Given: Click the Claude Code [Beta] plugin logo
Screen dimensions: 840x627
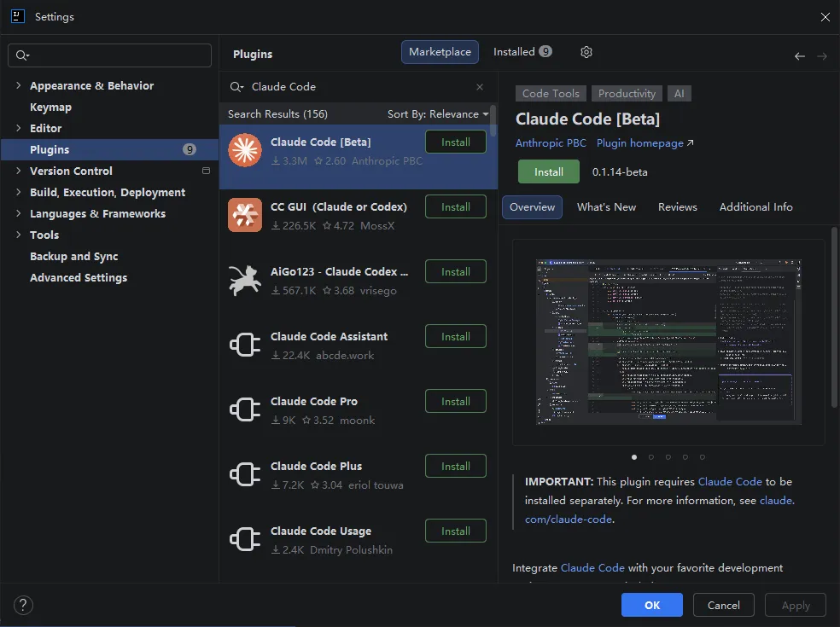Looking at the screenshot, I should tap(245, 150).
